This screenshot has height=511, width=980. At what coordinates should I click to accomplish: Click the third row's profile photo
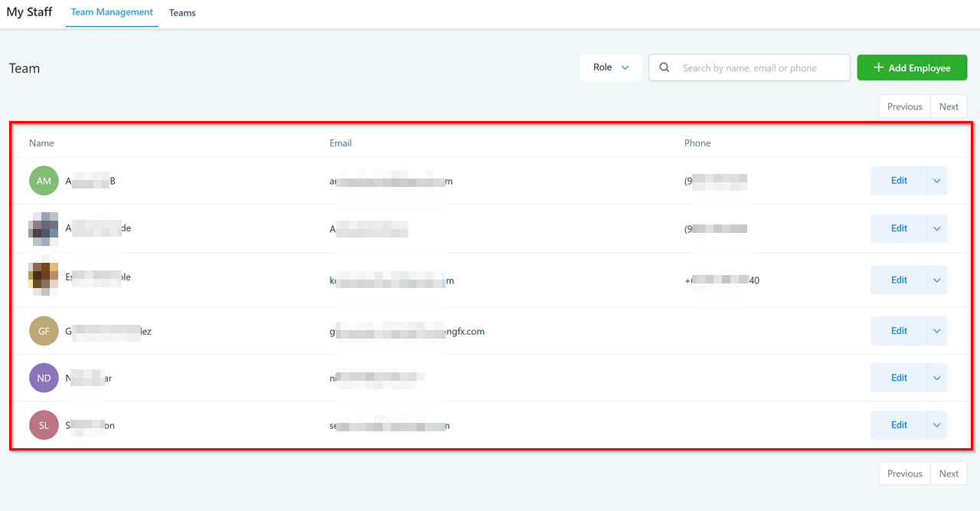coord(44,279)
